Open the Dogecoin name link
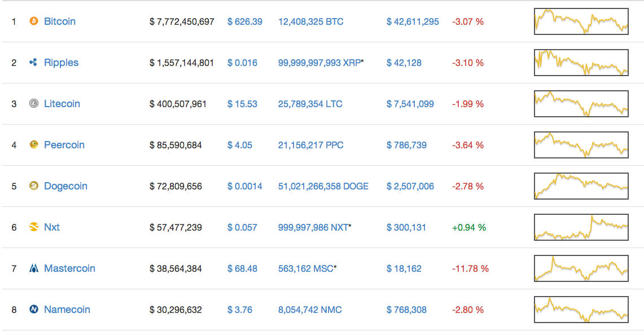Viewport: 644px width, 331px height. pos(65,186)
